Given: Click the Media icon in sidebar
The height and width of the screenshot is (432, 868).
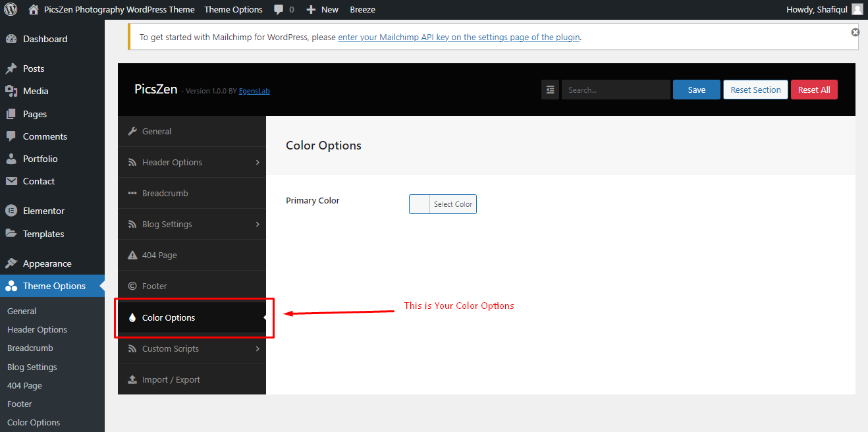Looking at the screenshot, I should pos(11,91).
